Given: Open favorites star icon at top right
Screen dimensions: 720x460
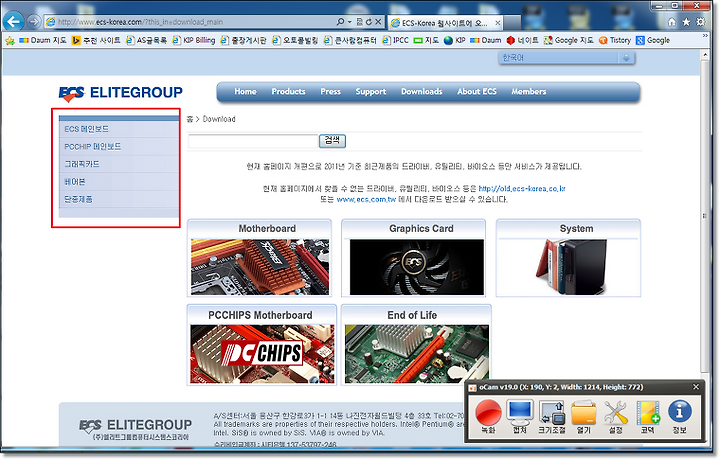Looking at the screenshot, I should pyautogui.click(x=686, y=22).
